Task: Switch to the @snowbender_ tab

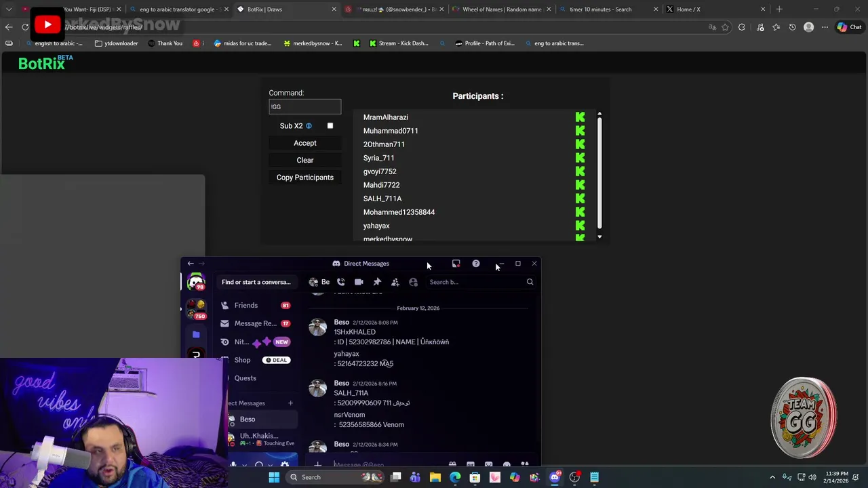Action: tap(393, 9)
